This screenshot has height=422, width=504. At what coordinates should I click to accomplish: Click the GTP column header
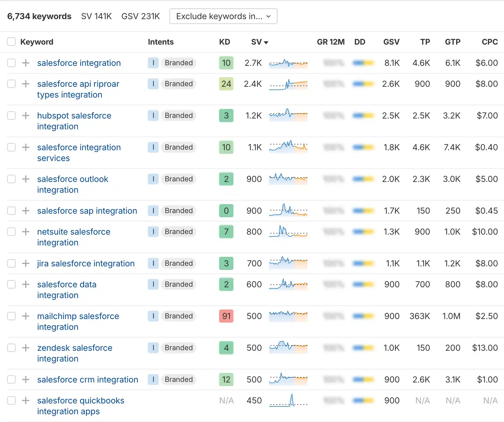point(453,42)
